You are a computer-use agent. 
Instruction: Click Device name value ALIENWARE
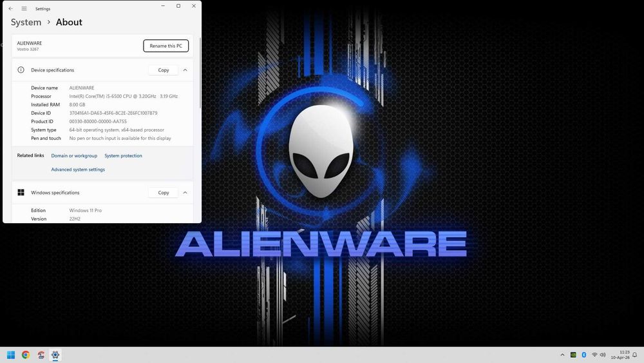click(x=82, y=88)
